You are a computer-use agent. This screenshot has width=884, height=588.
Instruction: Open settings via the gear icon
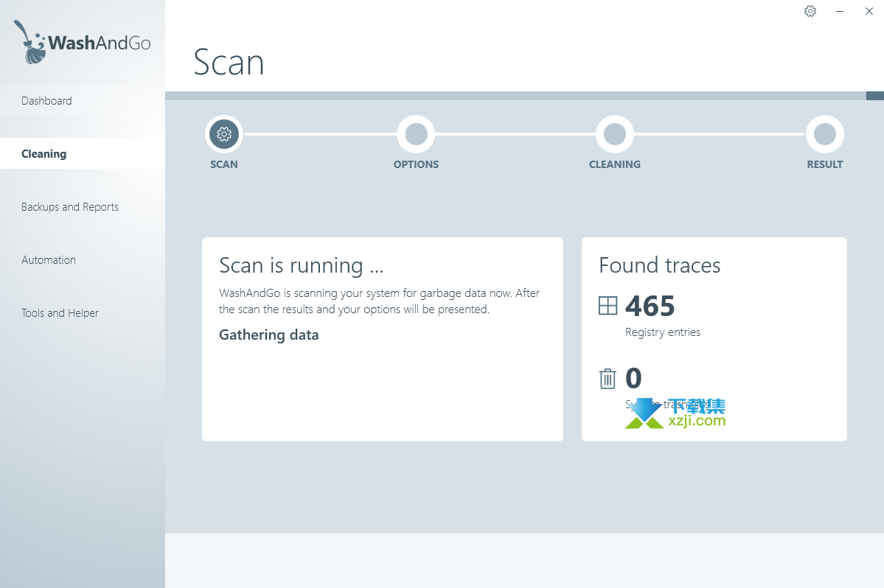pyautogui.click(x=810, y=11)
